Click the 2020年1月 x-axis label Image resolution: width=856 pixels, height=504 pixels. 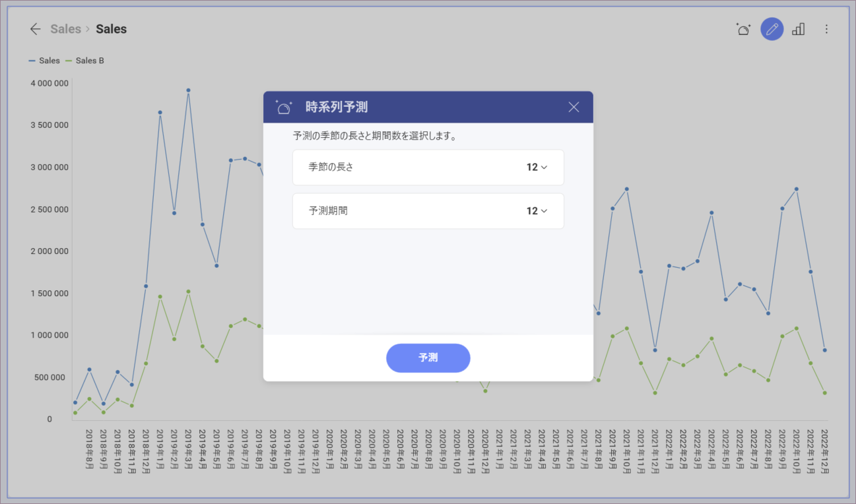coord(329,449)
